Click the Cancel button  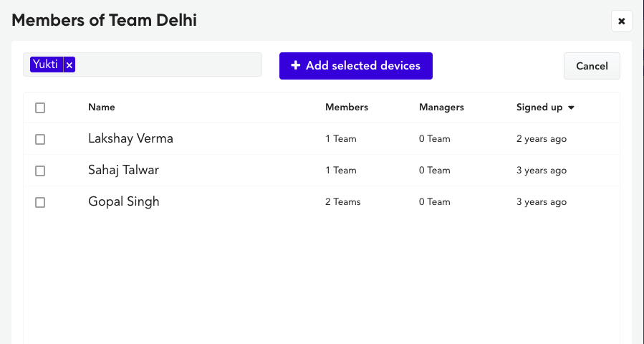[x=592, y=66]
